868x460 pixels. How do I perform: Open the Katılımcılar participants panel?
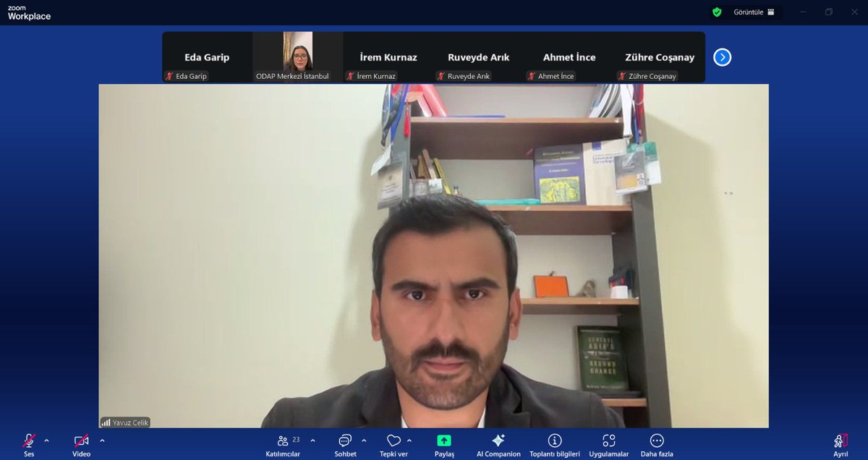pos(283,445)
